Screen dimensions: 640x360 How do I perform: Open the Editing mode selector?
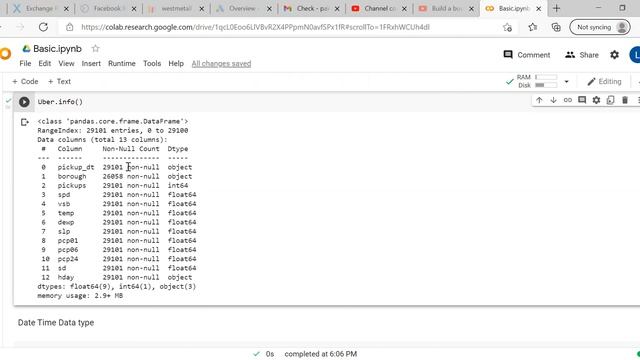tap(604, 82)
